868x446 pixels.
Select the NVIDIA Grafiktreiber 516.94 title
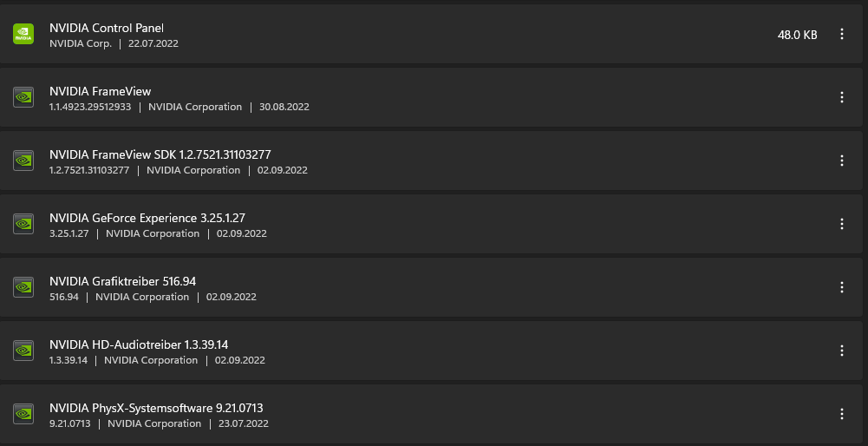coord(123,281)
